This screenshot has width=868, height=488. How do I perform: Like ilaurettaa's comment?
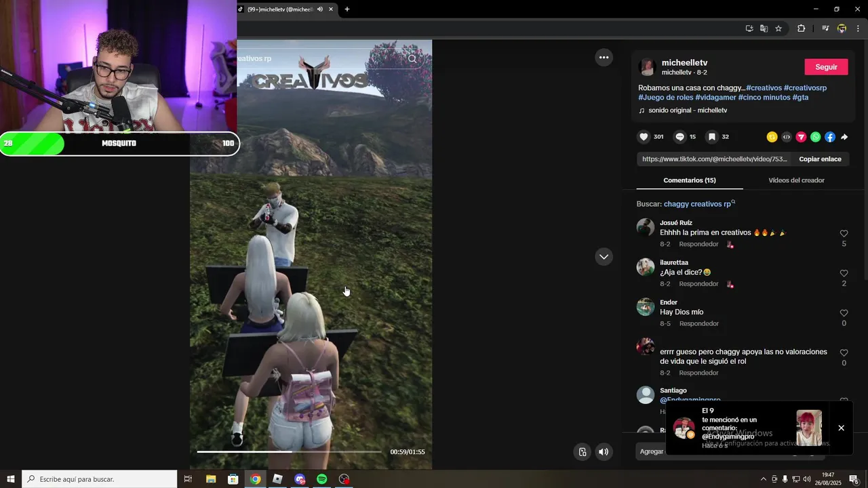click(844, 274)
